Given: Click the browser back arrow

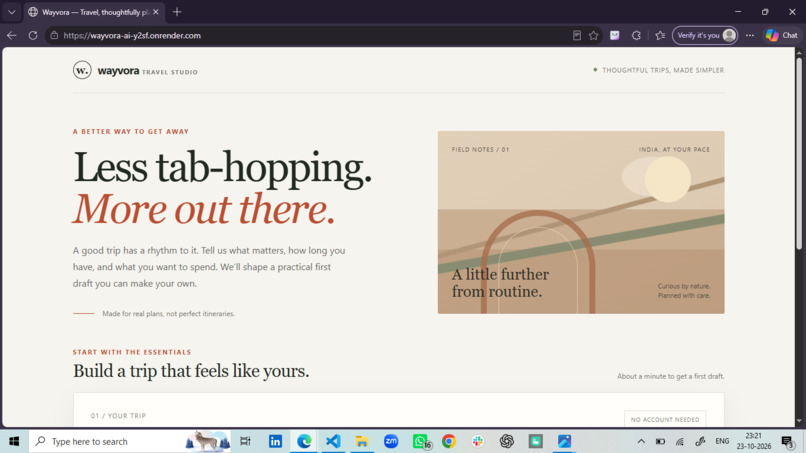Looking at the screenshot, I should pyautogui.click(x=11, y=35).
